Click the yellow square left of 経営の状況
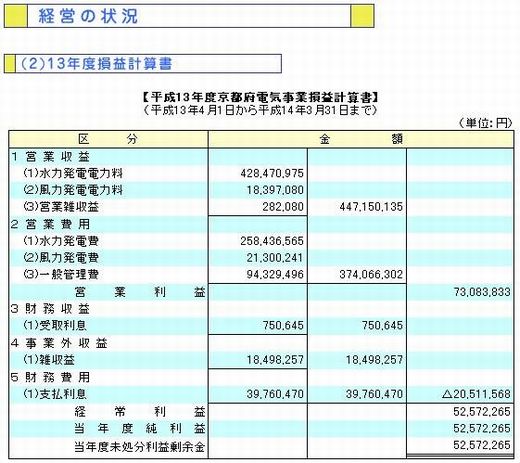The image size is (520, 463). tap(15, 16)
